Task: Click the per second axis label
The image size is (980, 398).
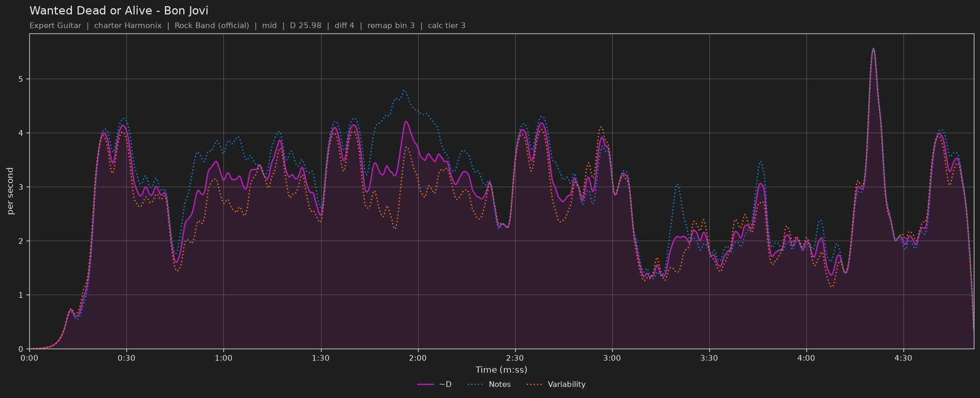Action: click(10, 191)
